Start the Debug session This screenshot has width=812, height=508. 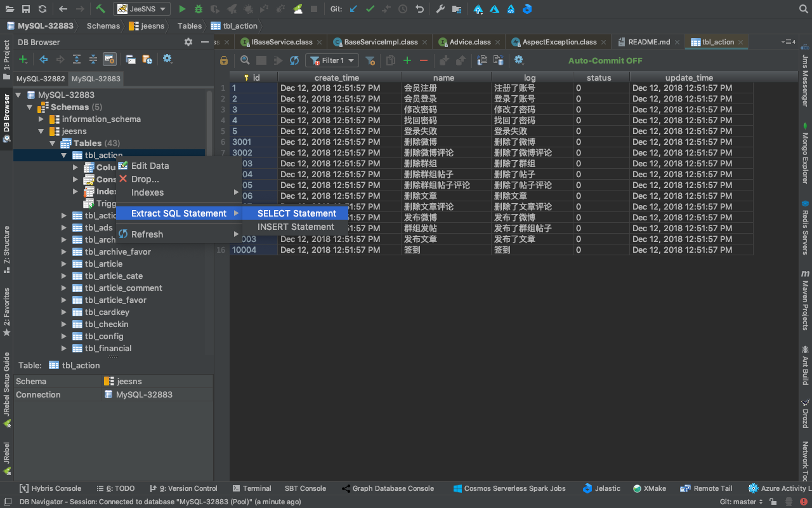[197, 9]
